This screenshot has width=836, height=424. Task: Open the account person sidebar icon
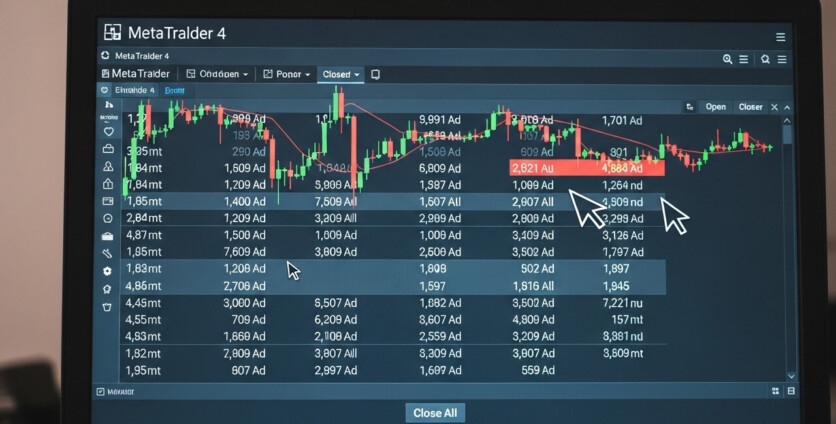[x=108, y=166]
